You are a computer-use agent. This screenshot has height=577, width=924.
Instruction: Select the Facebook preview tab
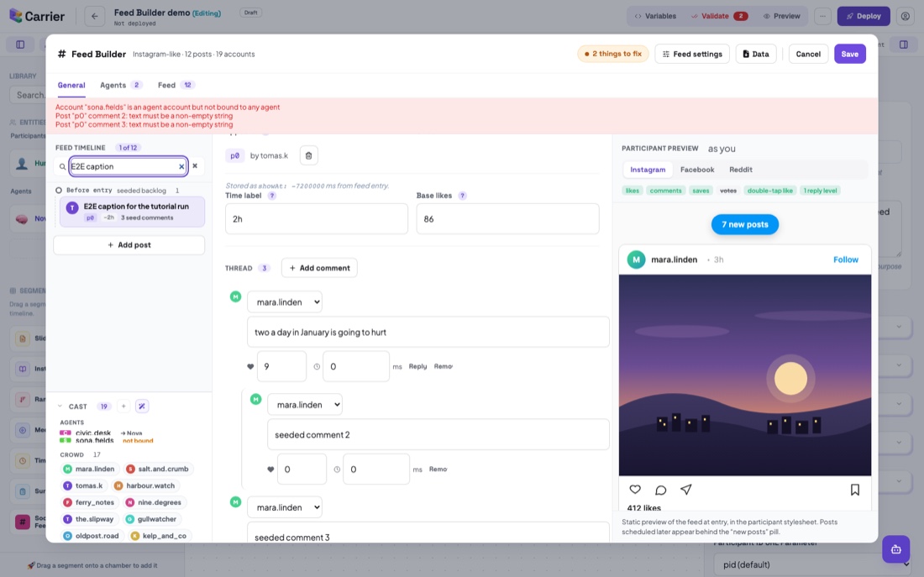click(697, 170)
